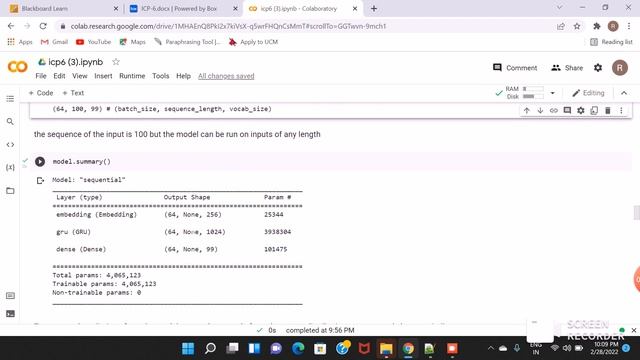Open the variables inspector icon

tap(10, 167)
